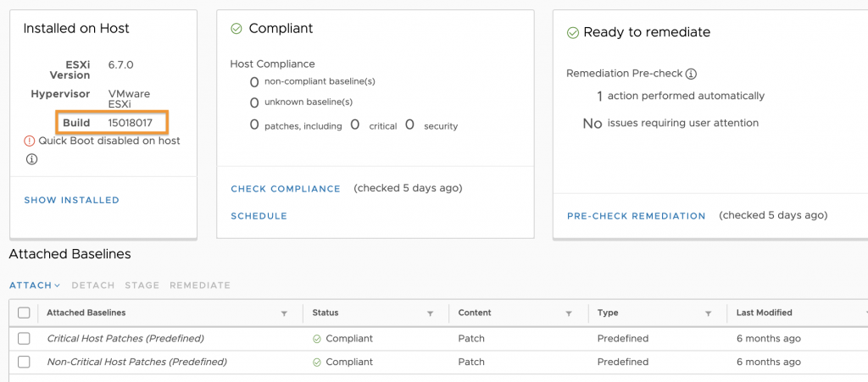
Task: Expand the ATTACH dropdown menu
Action: coord(34,285)
